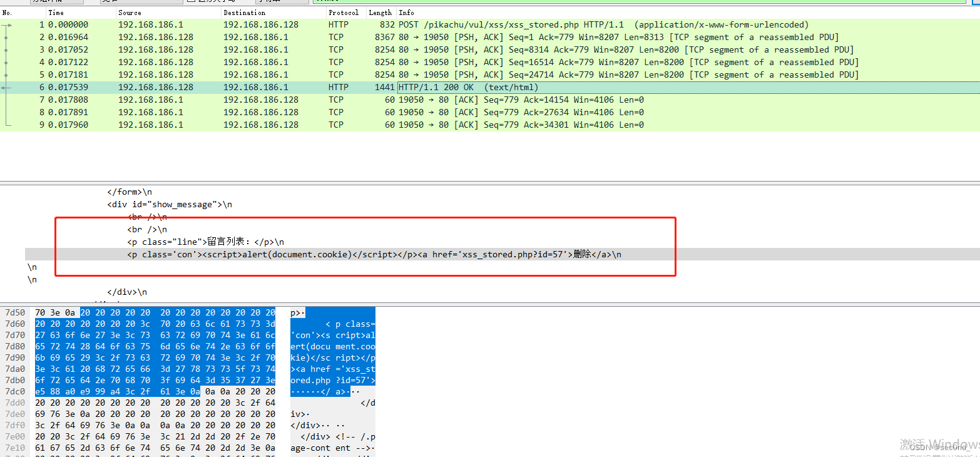Sort by the Info column header
The width and height of the screenshot is (980, 457).
[406, 13]
